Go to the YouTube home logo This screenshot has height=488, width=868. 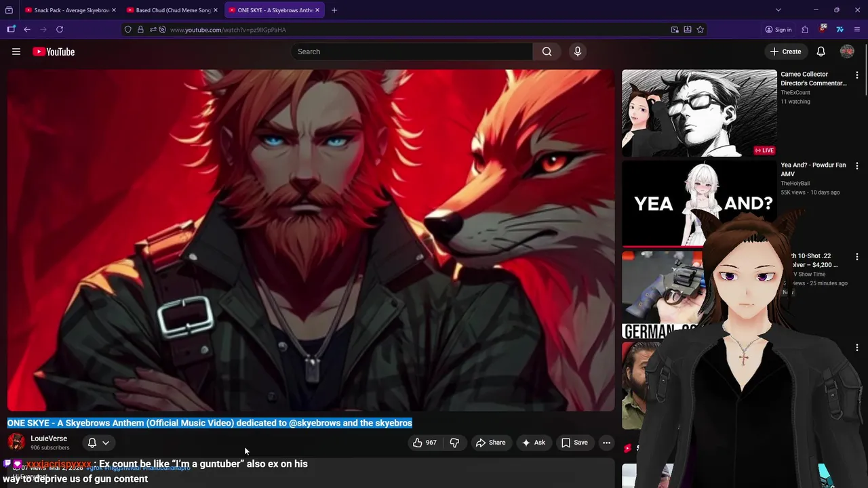54,52
